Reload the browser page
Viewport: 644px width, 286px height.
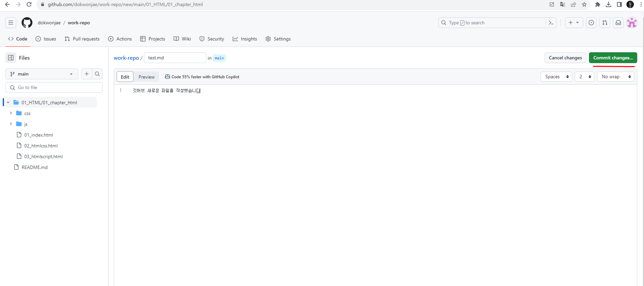coord(29,4)
